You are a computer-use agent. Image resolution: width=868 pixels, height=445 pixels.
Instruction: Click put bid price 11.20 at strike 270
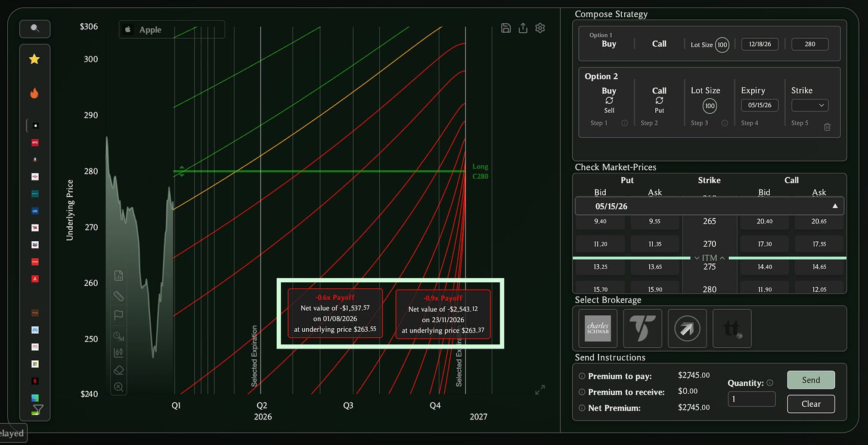600,244
